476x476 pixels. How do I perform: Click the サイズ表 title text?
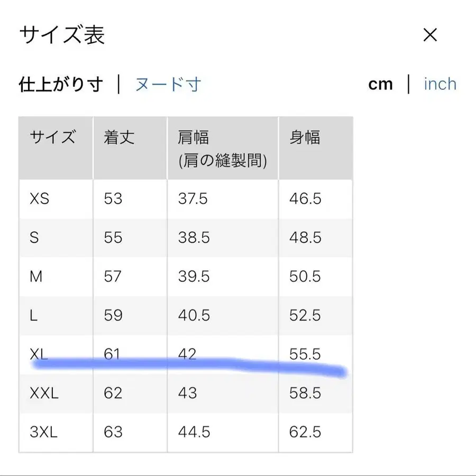(x=62, y=35)
